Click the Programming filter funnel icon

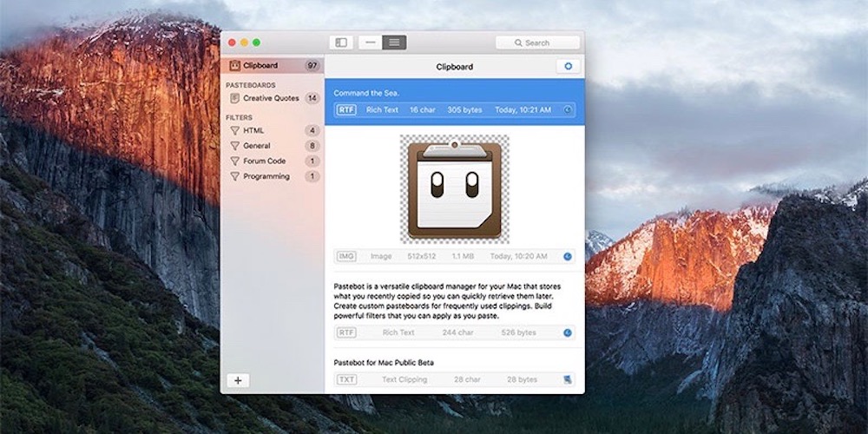click(x=234, y=177)
